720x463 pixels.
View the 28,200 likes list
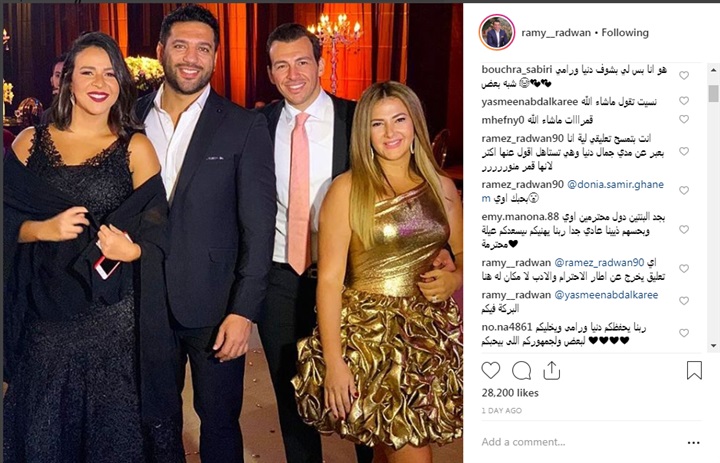(x=510, y=393)
